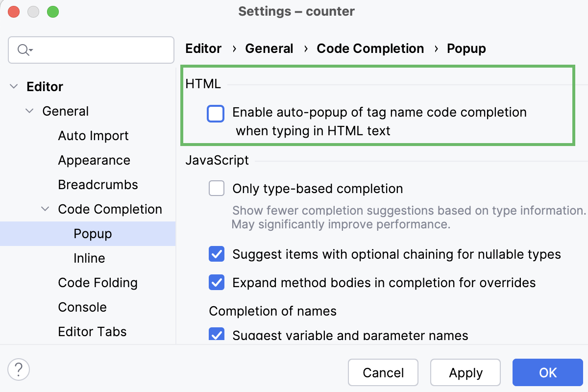Click the Cancel button

tap(383, 373)
